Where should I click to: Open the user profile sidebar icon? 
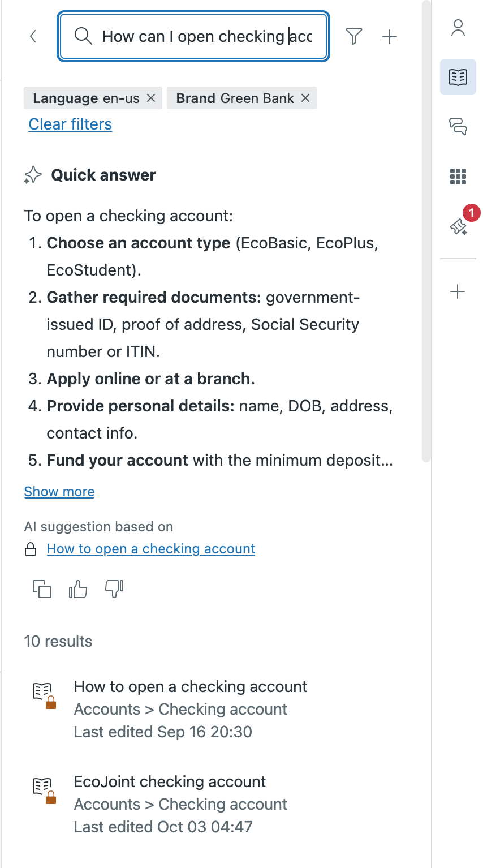pyautogui.click(x=458, y=28)
